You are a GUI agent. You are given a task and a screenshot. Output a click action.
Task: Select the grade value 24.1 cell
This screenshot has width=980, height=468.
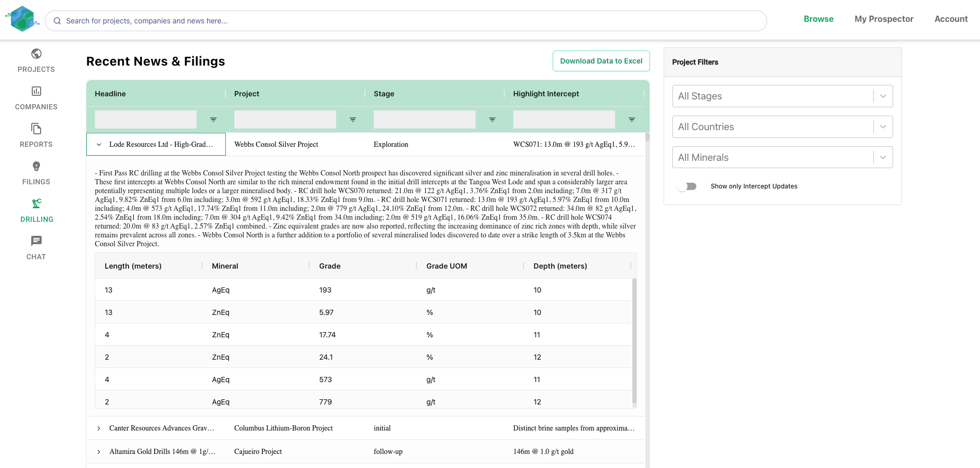coord(363,357)
